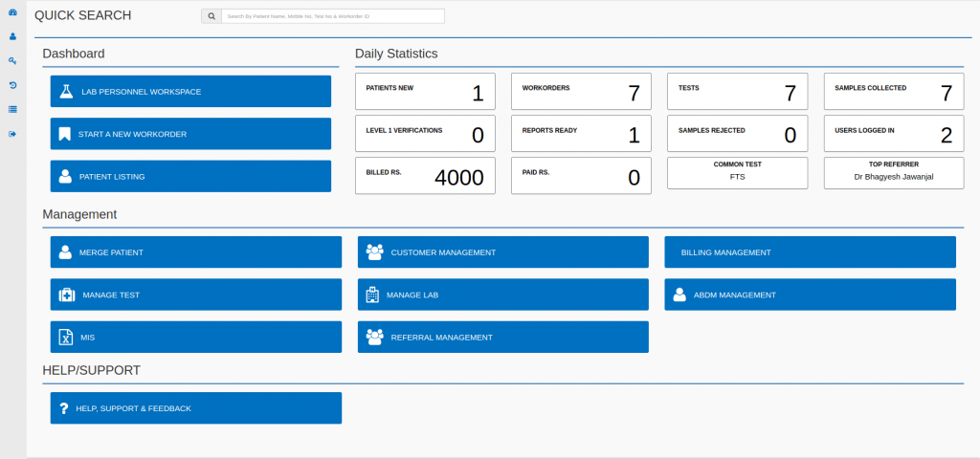View the Reports Ready statistics card
This screenshot has width=980, height=459.
581,134
